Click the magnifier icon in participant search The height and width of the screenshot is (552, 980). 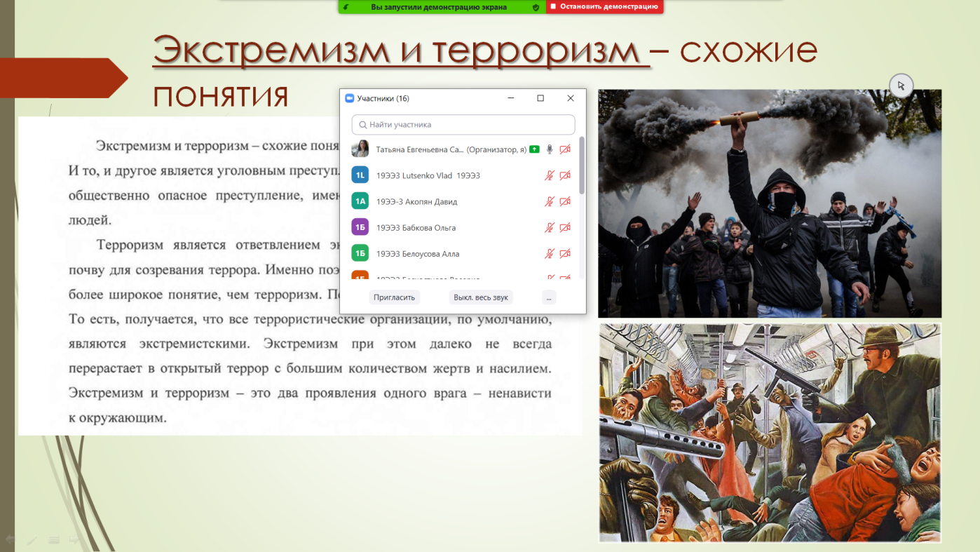click(x=362, y=125)
